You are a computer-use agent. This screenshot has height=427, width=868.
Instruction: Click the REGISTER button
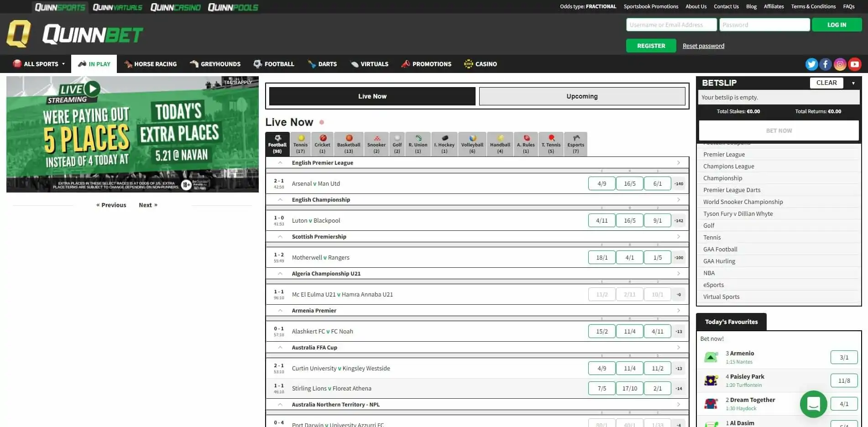point(651,46)
